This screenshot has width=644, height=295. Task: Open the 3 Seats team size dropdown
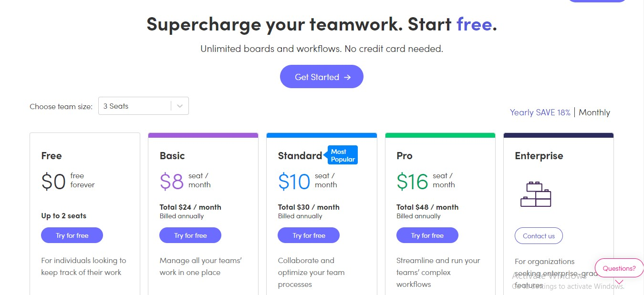click(x=143, y=106)
